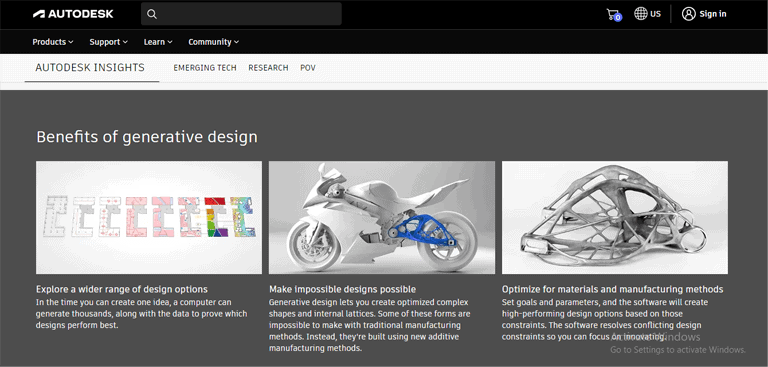The height and width of the screenshot is (367, 768).
Task: Click 'Explore a wider range of design options'
Action: tap(122, 289)
